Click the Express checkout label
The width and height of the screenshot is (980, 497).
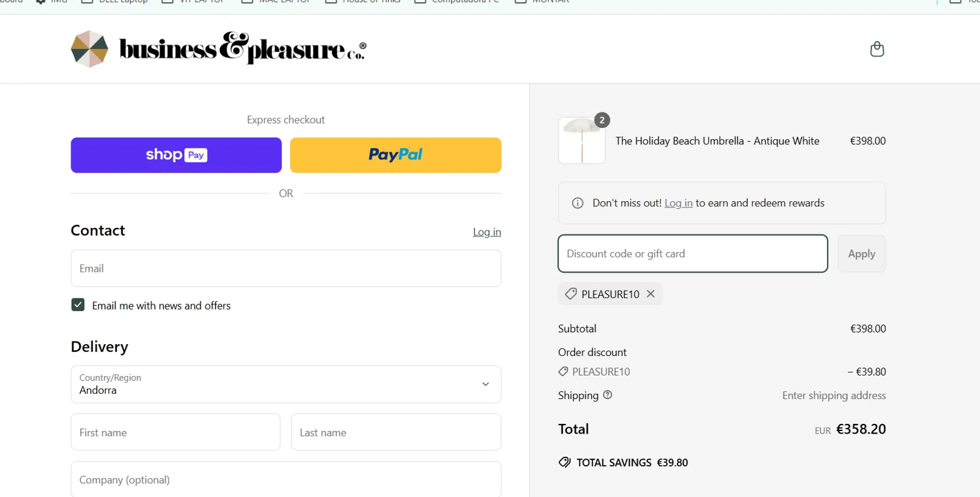coord(286,120)
